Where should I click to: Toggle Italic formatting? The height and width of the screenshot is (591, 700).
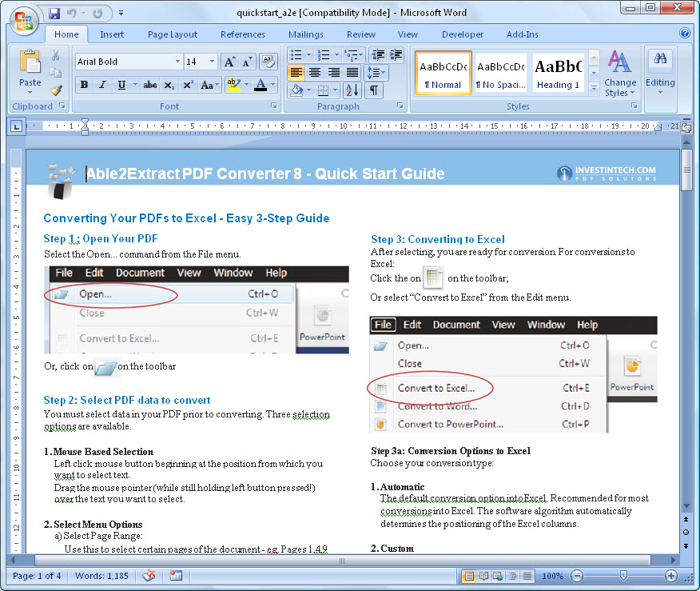point(102,85)
